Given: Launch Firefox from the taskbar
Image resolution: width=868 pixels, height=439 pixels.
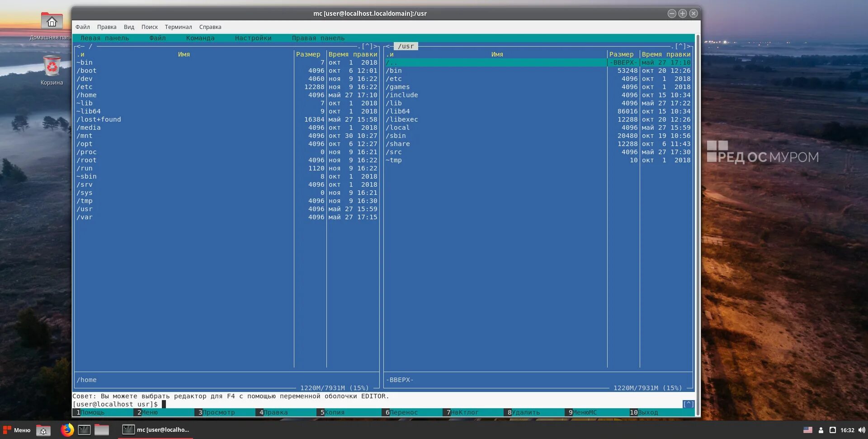Looking at the screenshot, I should (x=67, y=430).
